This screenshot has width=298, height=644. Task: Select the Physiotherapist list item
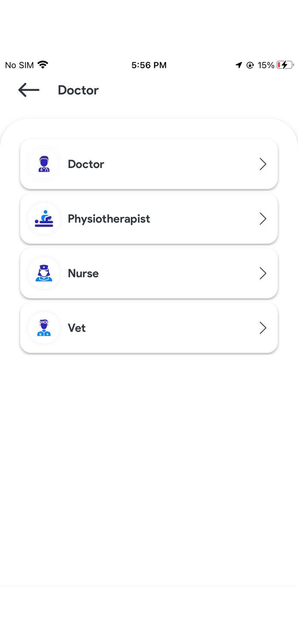click(149, 219)
